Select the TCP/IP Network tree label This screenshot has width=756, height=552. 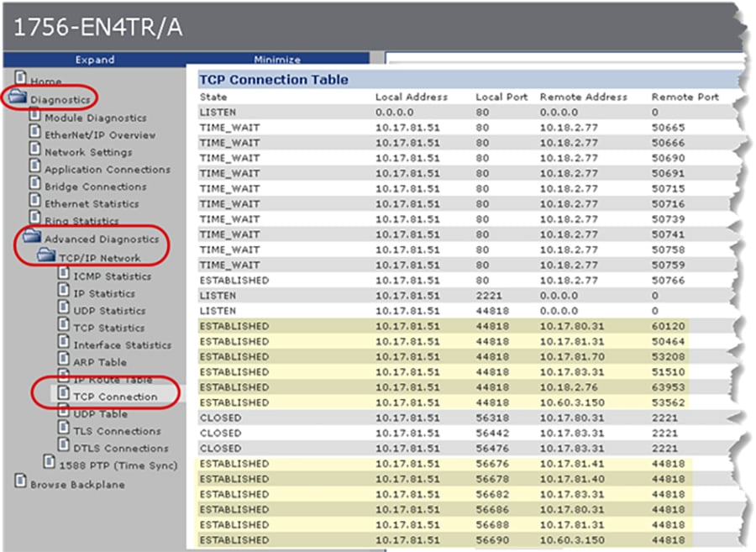100,258
